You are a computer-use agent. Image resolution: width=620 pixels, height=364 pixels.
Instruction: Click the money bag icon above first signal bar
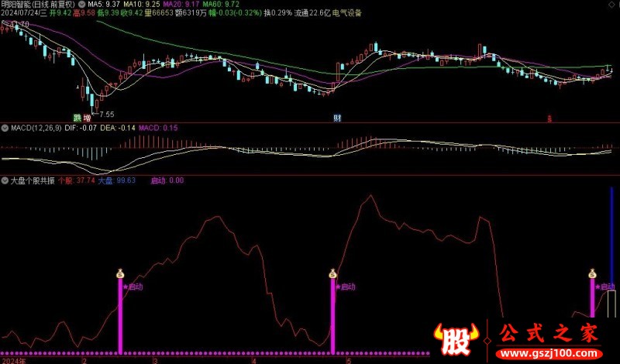[x=120, y=273]
